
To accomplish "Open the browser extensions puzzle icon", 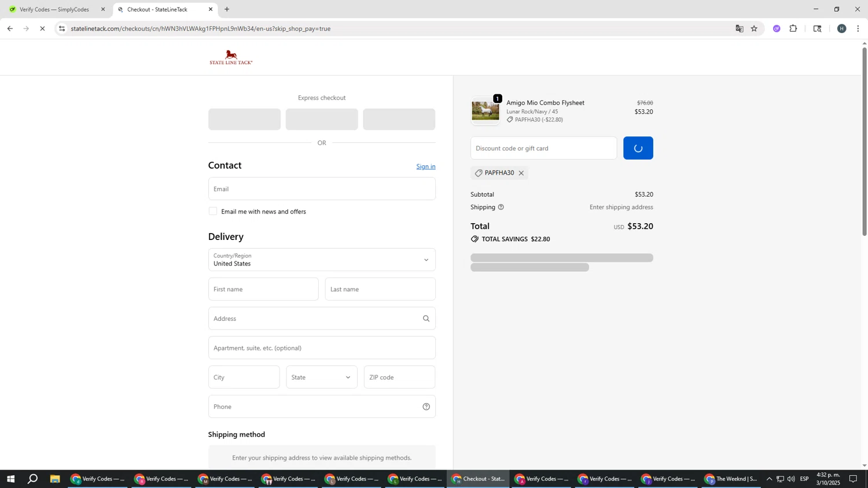I will (x=793, y=28).
